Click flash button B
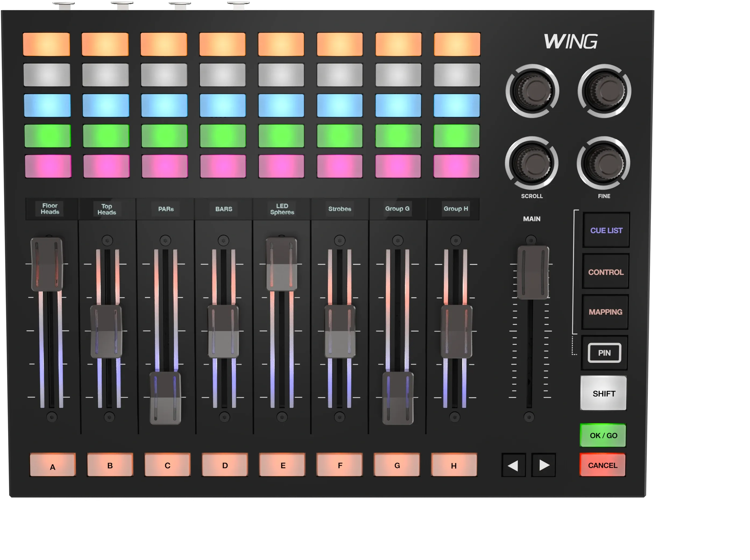Viewport: 750px width, 560px height. (x=110, y=465)
